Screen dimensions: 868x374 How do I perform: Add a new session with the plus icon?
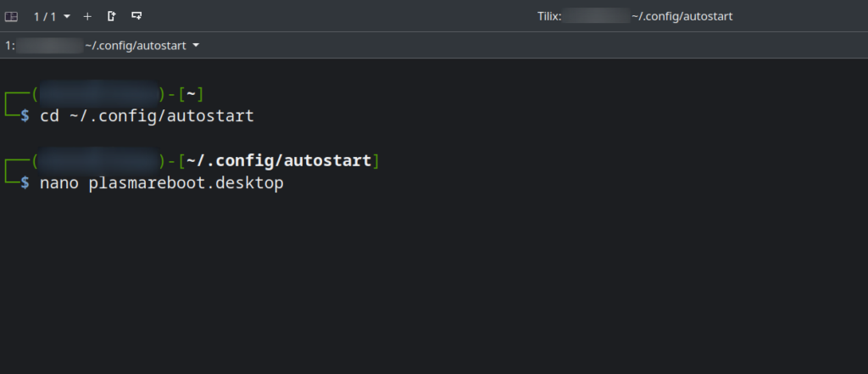(x=87, y=17)
